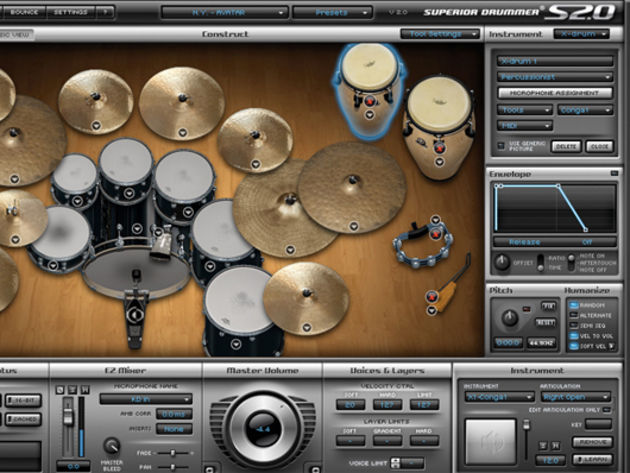Viewport: 630px width, 473px height.
Task: Click the EZ Mixer mute M icon
Action: (x=85, y=389)
